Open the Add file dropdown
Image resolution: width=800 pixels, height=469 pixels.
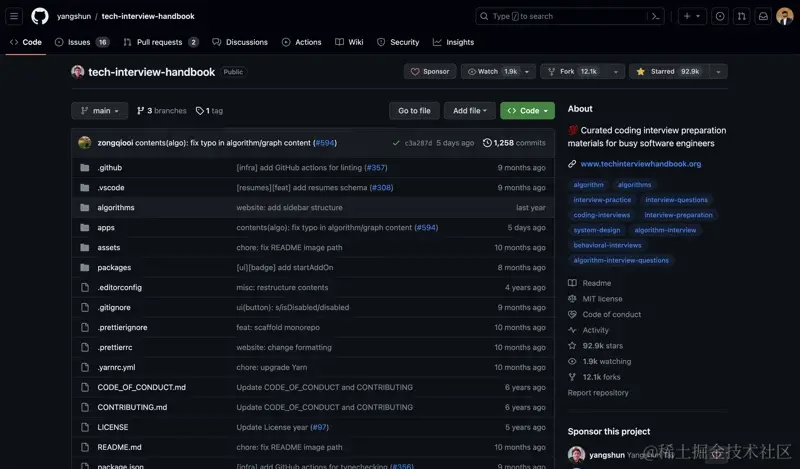coord(469,111)
